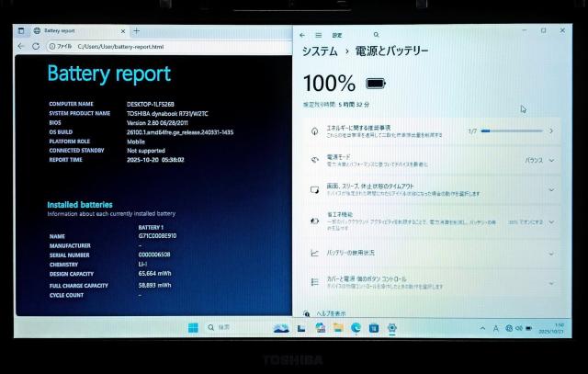588x374 pixels.
Task: Open エネルギーに関する推奨事項 with 1/7 progress
Action: [432, 130]
